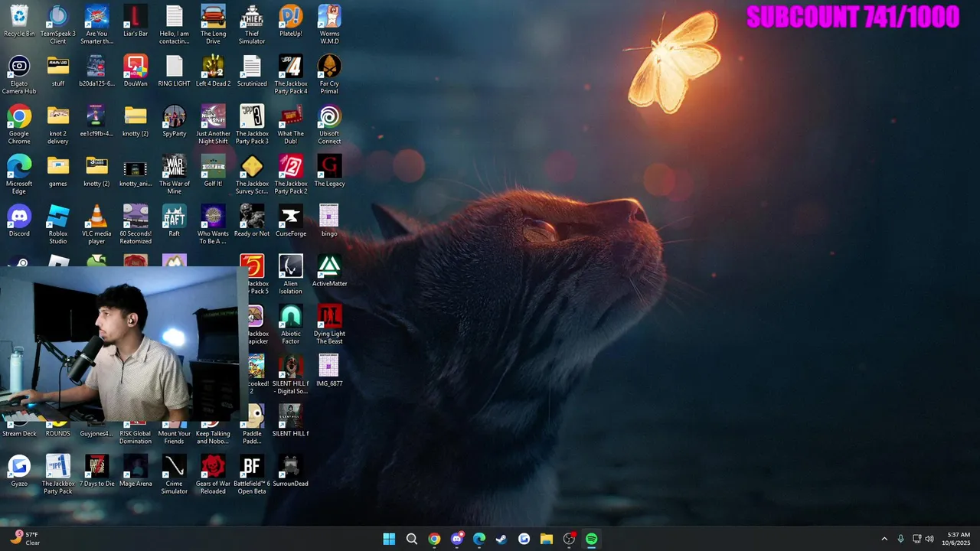980x551 pixels.
Task: Open DouWan desktop shortcut
Action: (x=136, y=71)
